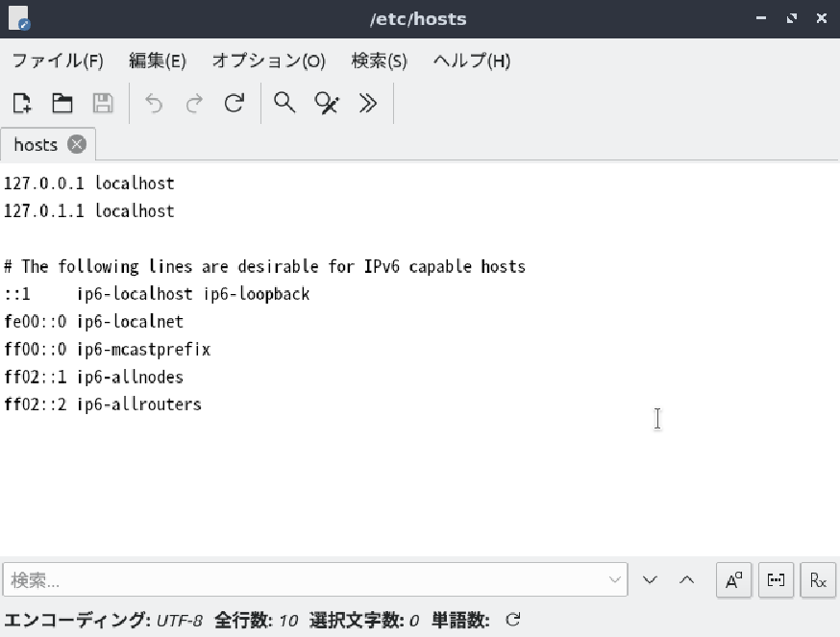The width and height of the screenshot is (840, 637).
Task: Open the オプション(O) menu
Action: [x=268, y=61]
